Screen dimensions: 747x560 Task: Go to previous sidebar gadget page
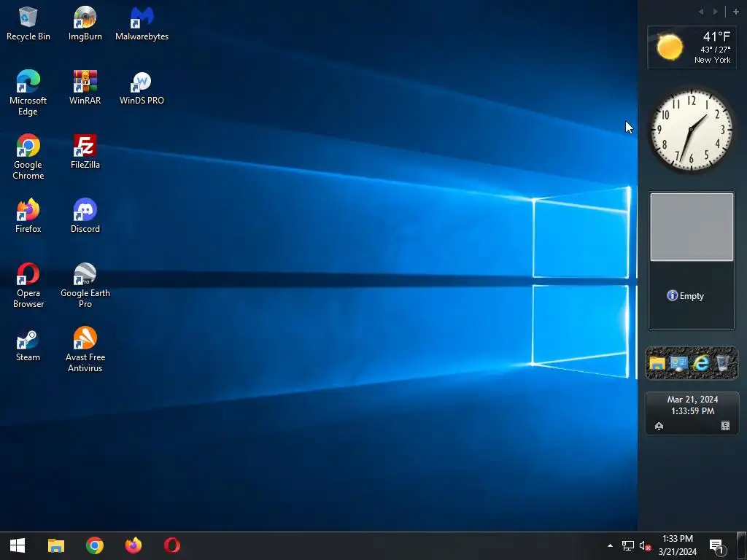701,12
